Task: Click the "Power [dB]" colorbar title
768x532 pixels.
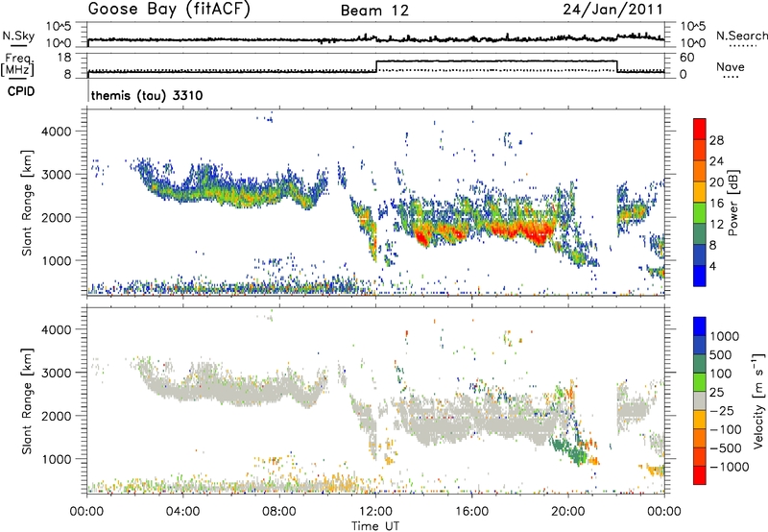Action: click(x=732, y=203)
